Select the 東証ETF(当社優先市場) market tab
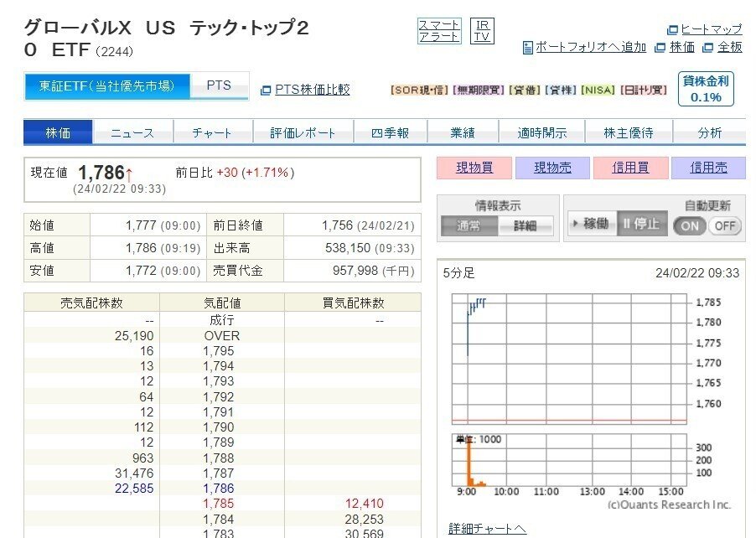756x538 pixels. point(106,86)
